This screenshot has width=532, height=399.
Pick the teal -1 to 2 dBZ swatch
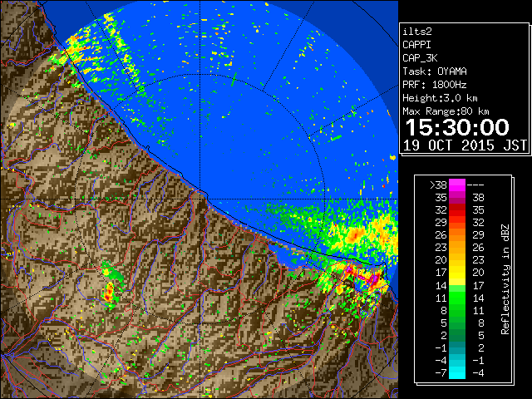(457, 347)
